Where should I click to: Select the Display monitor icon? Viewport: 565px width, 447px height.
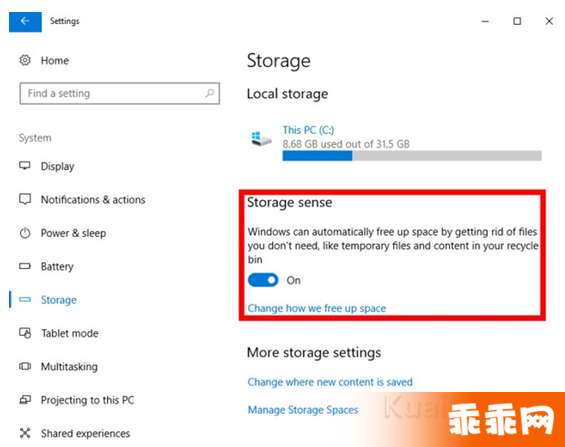coord(25,166)
